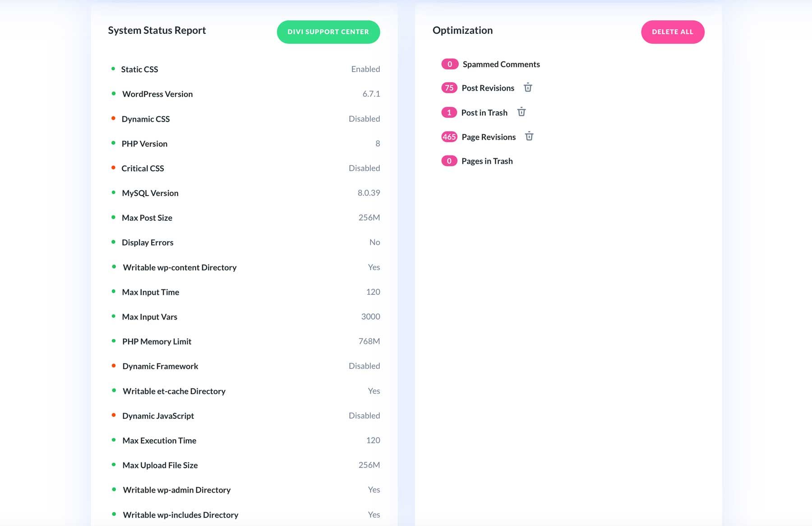Click the System Status Report heading

(x=157, y=30)
